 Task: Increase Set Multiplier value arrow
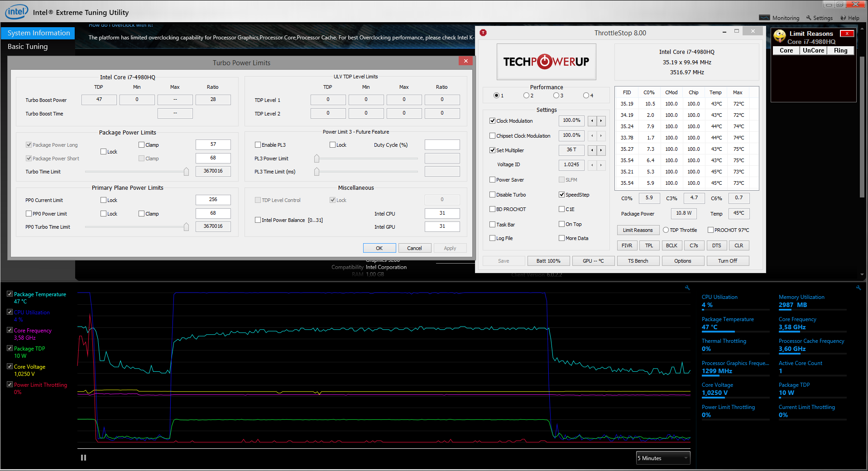tap(601, 150)
